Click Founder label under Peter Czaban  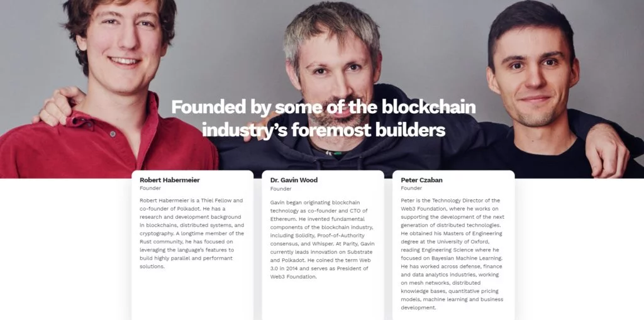tap(411, 188)
